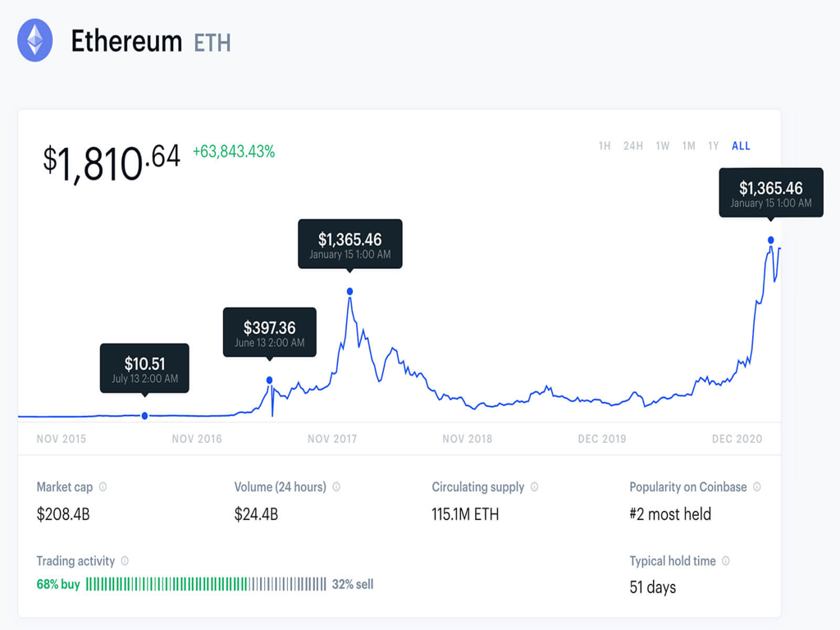Switch chart to 1W range
This screenshot has height=630, width=840.
click(x=662, y=146)
